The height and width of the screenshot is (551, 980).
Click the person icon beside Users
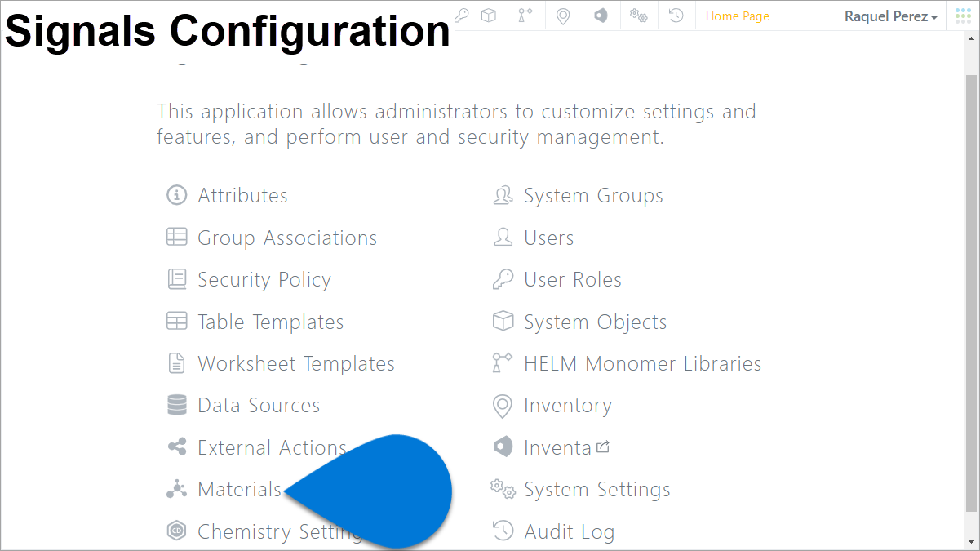pos(503,238)
